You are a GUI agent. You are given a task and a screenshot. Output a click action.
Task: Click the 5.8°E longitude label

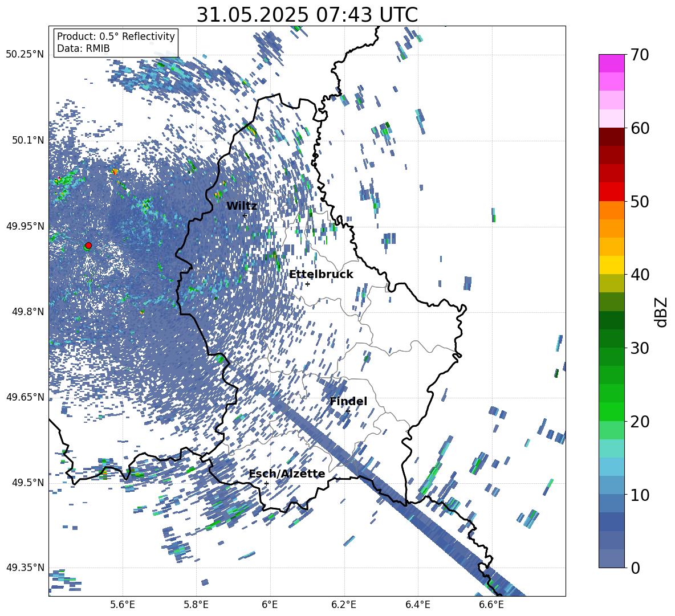point(196,605)
